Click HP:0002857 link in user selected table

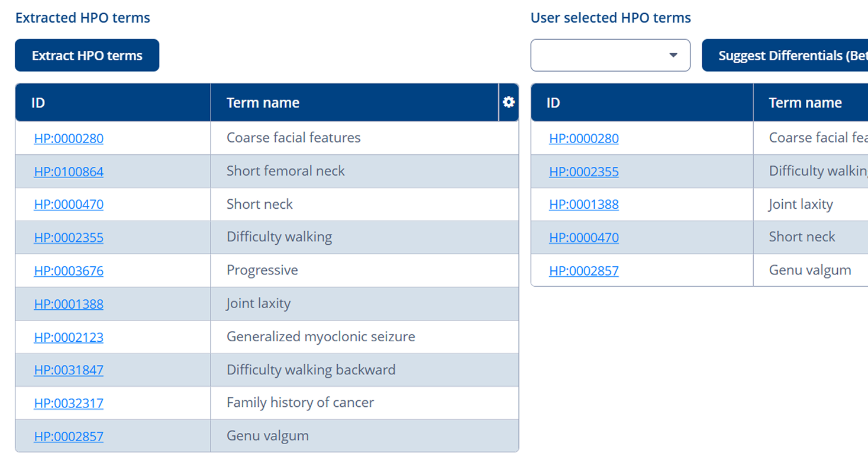[x=583, y=271]
